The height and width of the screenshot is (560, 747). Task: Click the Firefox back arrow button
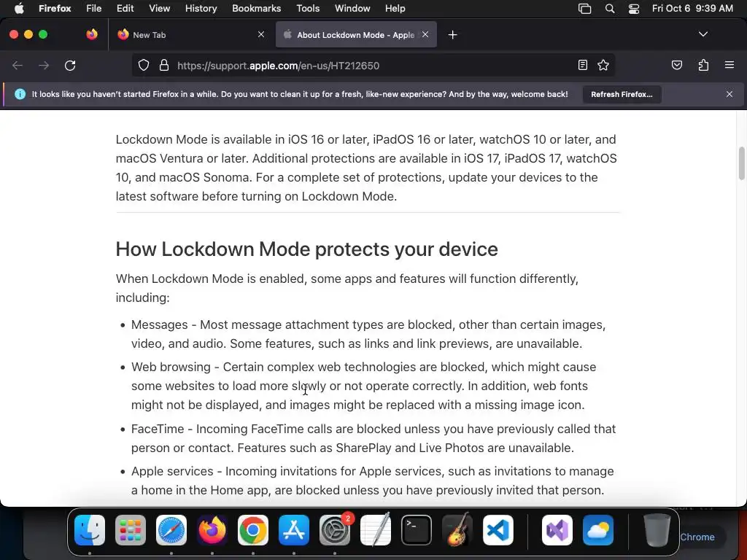[x=18, y=65]
